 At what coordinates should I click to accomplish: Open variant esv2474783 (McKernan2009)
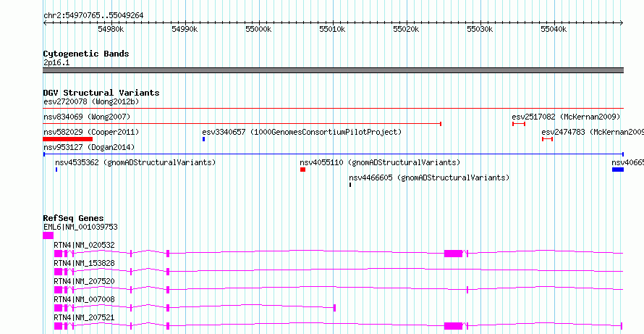click(593, 133)
